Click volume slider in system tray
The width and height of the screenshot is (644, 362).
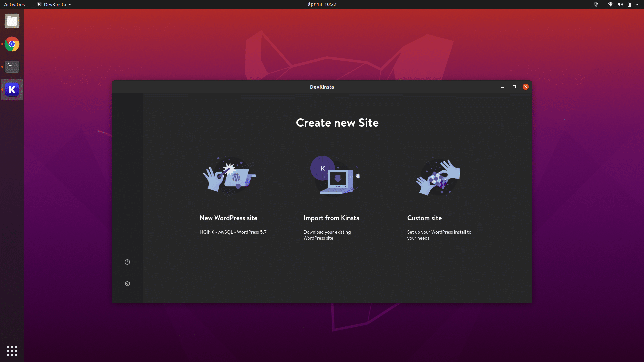click(619, 4)
